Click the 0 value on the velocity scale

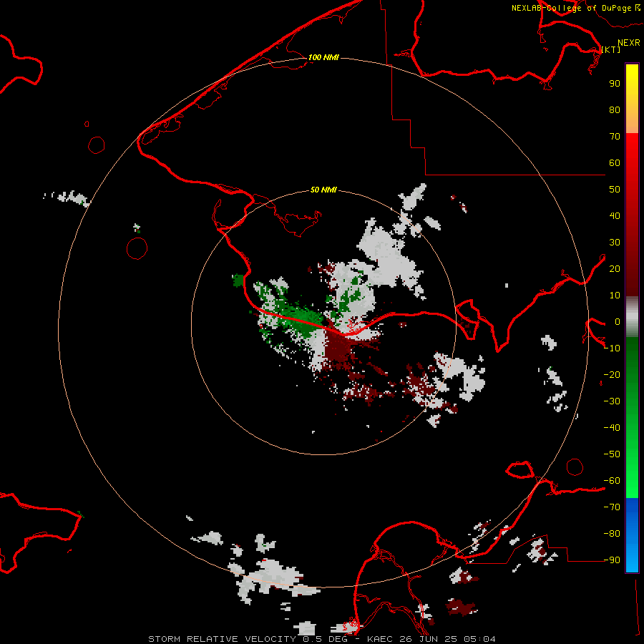click(x=618, y=322)
